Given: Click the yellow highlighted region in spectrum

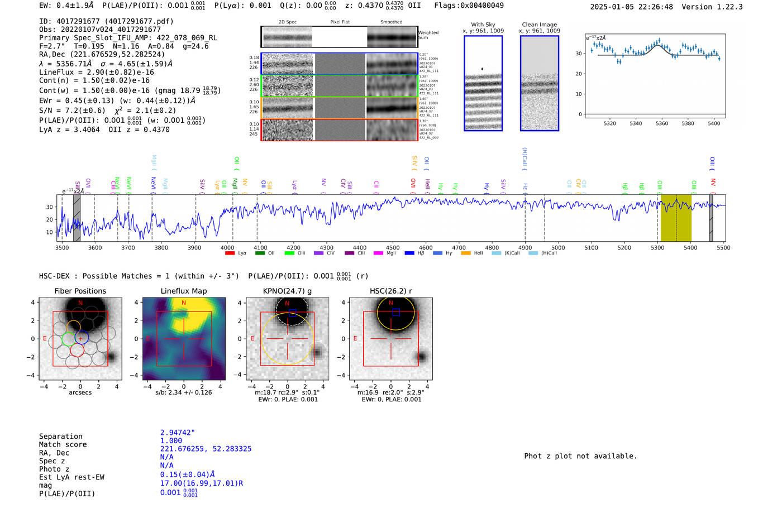Looking at the screenshot, I should click(x=676, y=218).
